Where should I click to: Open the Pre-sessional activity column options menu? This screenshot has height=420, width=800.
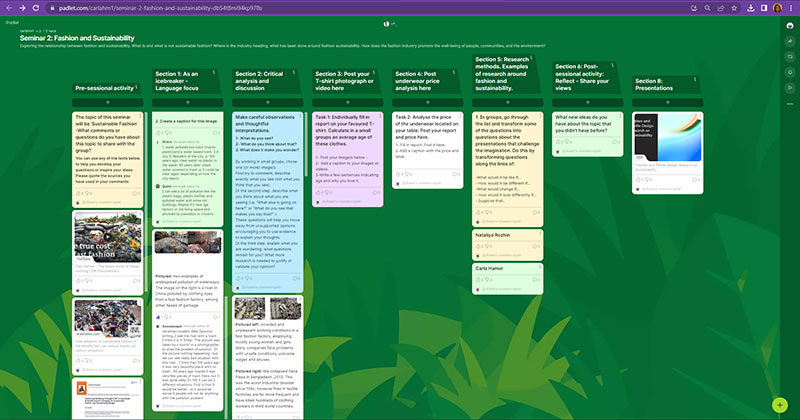(x=137, y=87)
